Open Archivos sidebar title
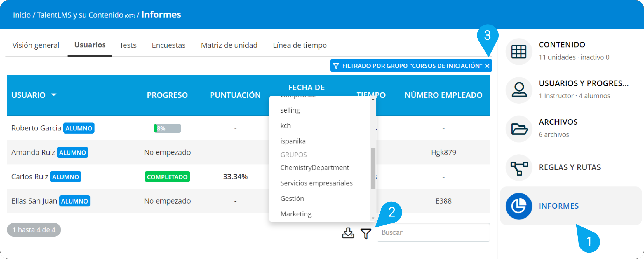The width and height of the screenshot is (644, 259). 558,122
